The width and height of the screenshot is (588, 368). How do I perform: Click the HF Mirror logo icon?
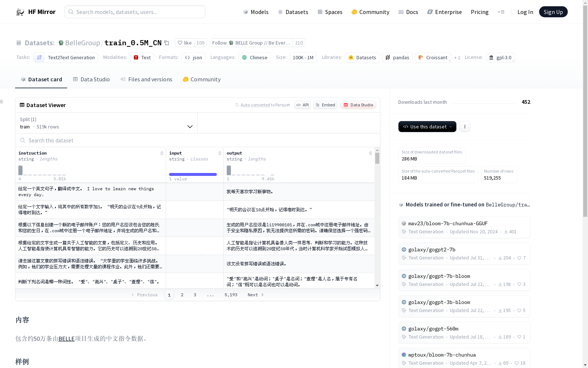pyautogui.click(x=20, y=12)
